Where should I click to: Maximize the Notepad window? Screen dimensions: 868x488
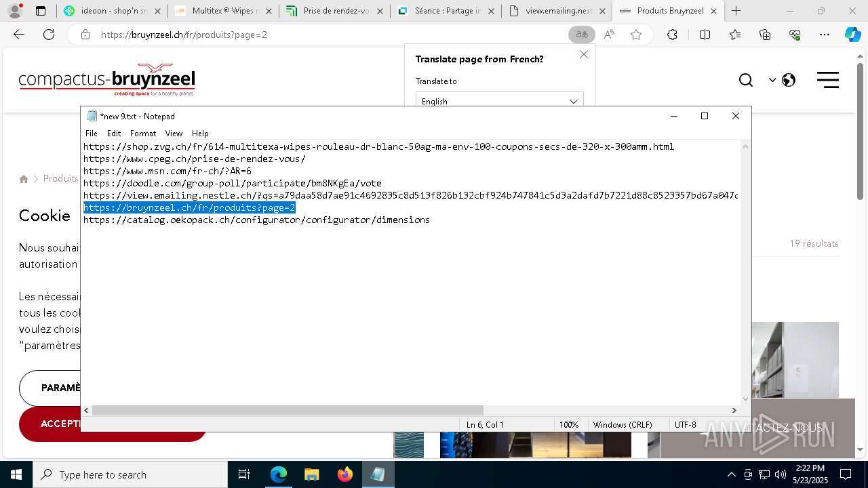coord(705,116)
